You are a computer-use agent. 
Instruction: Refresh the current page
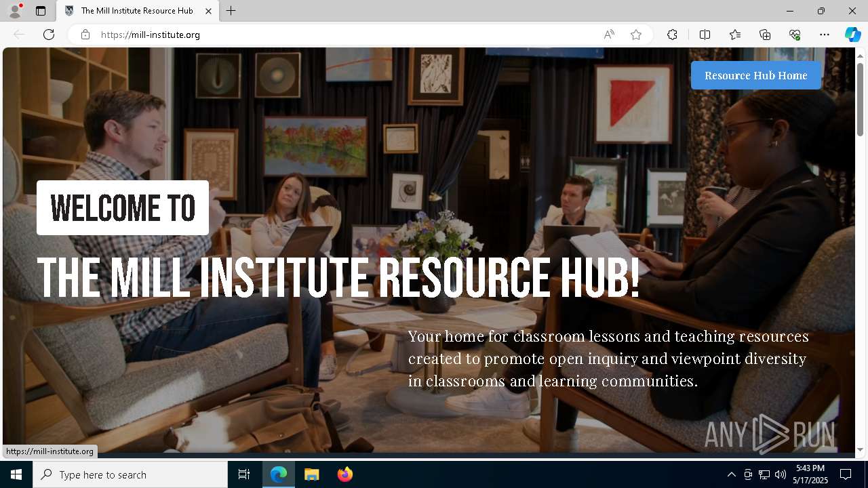(x=49, y=35)
